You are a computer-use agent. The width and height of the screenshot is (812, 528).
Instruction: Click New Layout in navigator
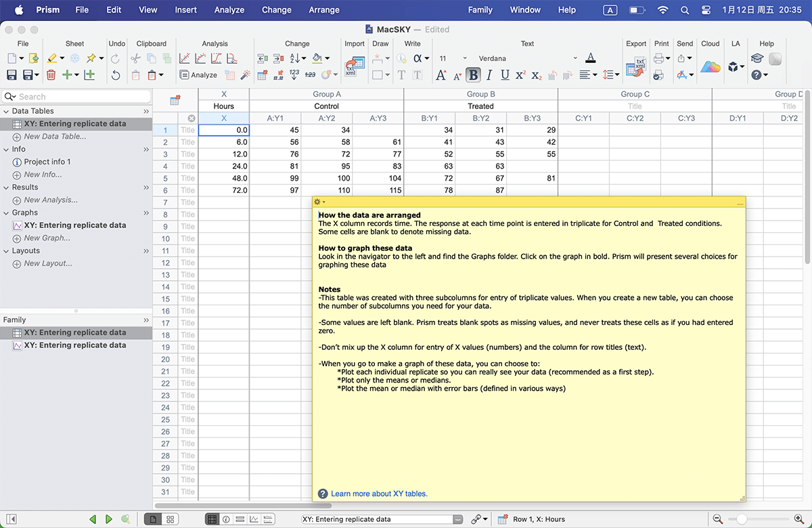click(48, 264)
